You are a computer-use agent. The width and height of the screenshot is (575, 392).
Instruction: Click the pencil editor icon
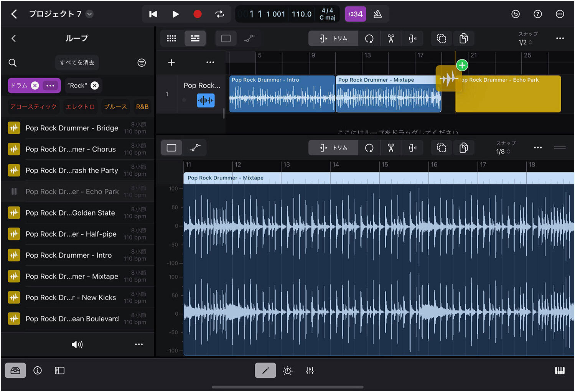tap(265, 371)
